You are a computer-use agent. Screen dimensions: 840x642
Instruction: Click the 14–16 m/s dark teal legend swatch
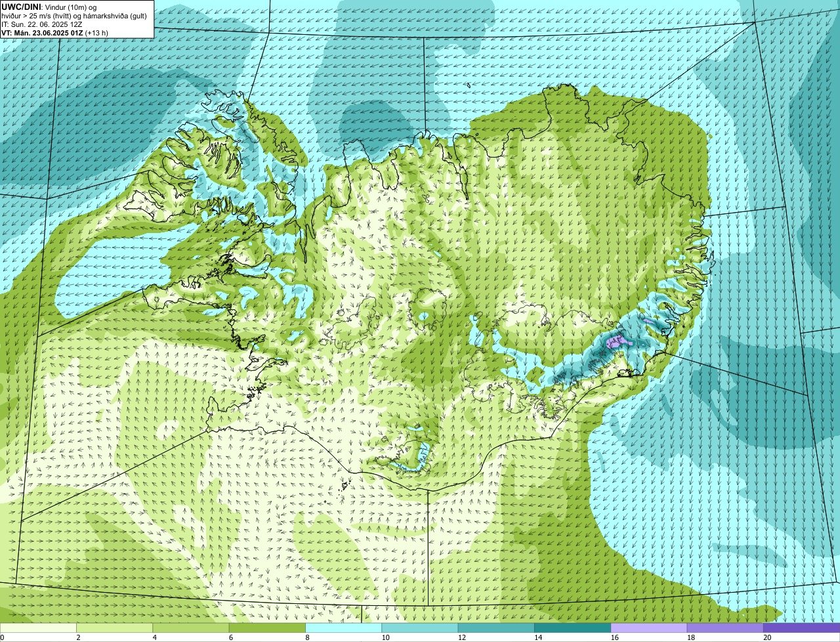click(572, 628)
